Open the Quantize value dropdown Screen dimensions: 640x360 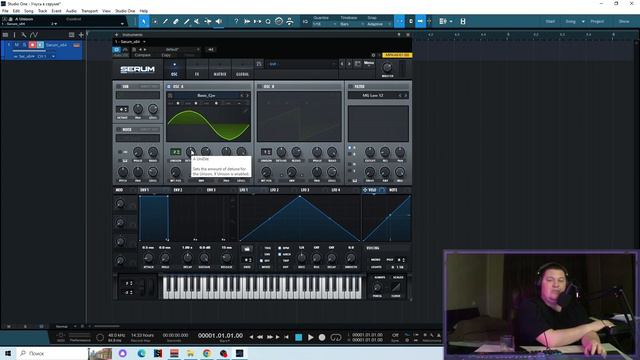coord(324,24)
